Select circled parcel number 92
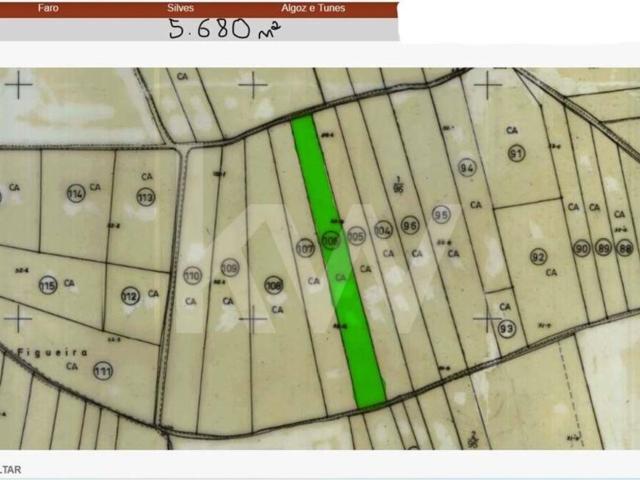640x480 pixels. [538, 257]
